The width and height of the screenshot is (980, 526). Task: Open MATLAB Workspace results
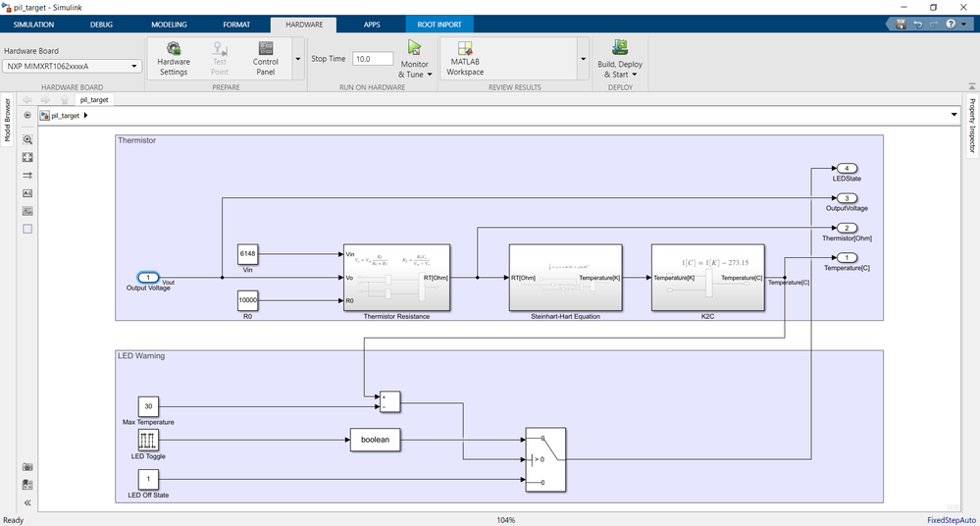(465, 58)
